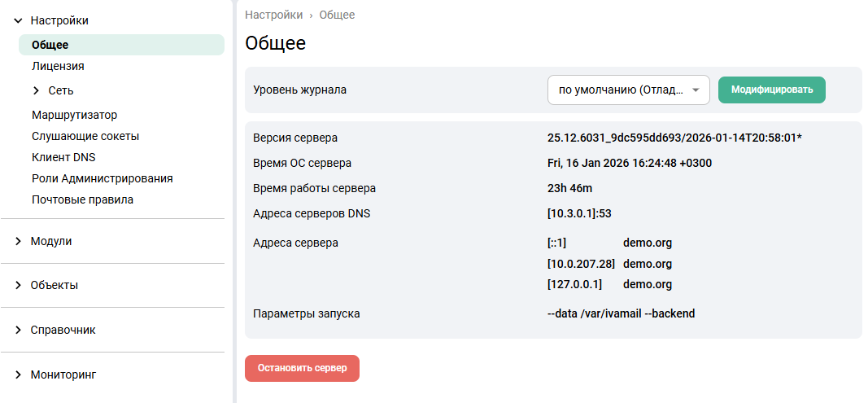Expand the Мониторинг section chevron
This screenshot has height=403, width=868.
tap(18, 375)
